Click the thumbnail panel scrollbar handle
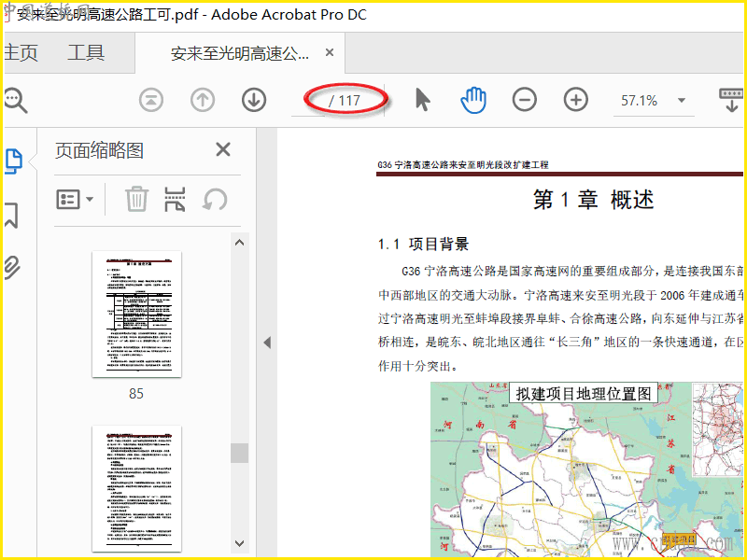The height and width of the screenshot is (560, 747). 240,453
